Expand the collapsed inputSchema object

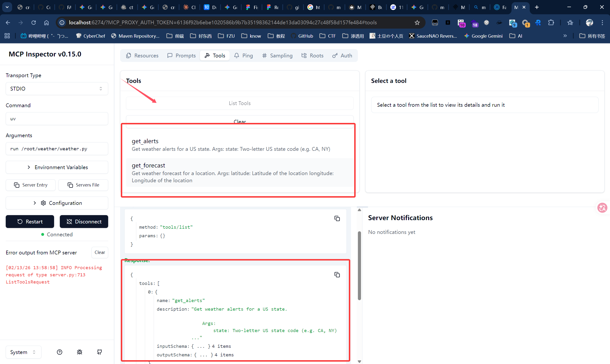point(201,346)
